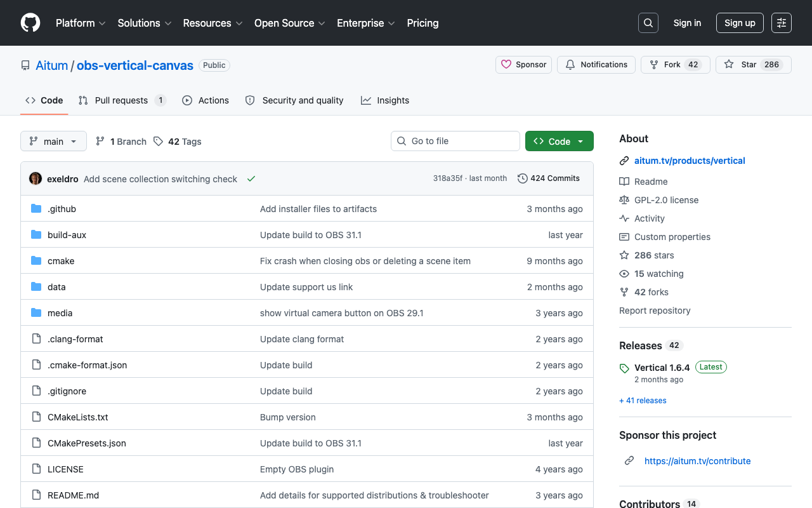Open the Contributors heading link
812x508 pixels.
[650, 504]
